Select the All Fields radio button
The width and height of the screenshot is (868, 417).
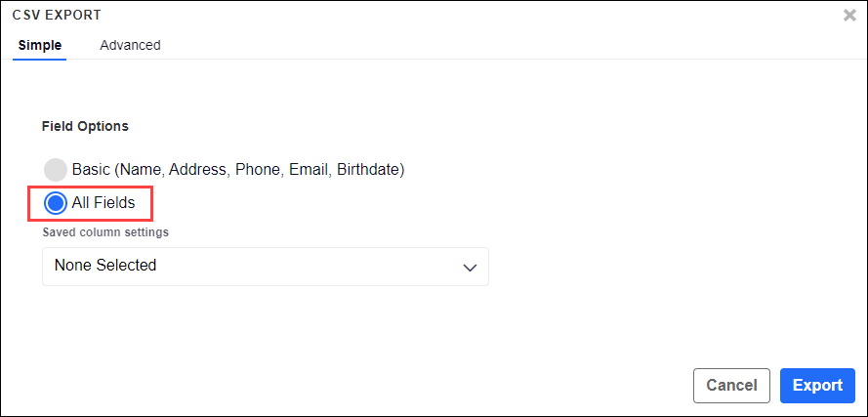[x=57, y=203]
